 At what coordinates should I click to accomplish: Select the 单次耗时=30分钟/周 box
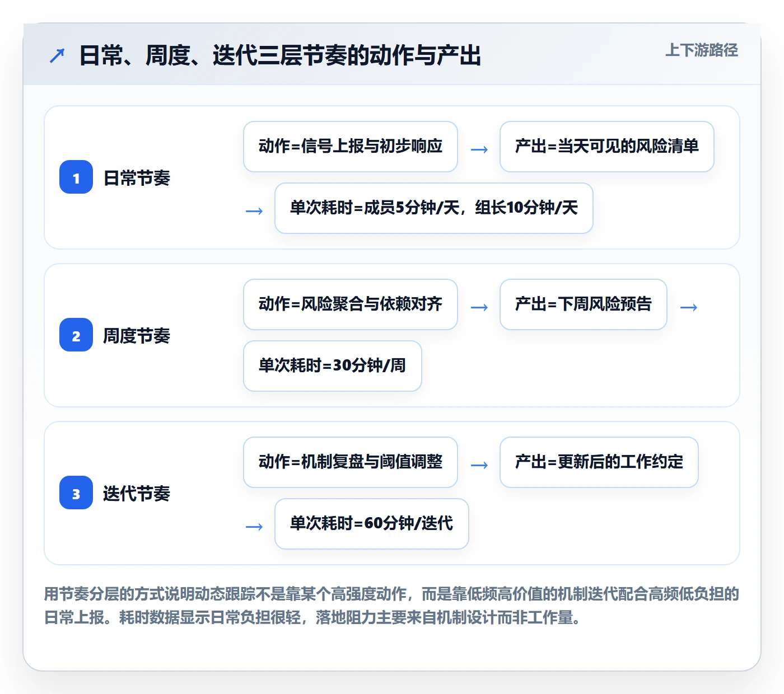click(333, 366)
